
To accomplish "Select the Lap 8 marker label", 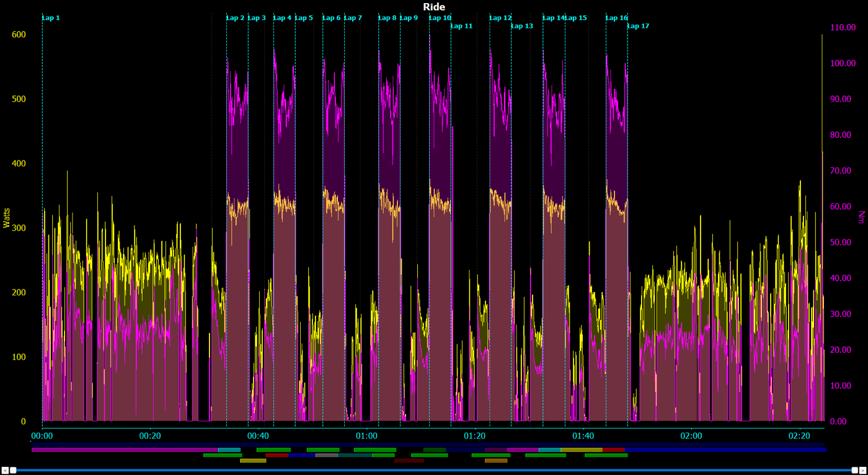I will click(387, 18).
